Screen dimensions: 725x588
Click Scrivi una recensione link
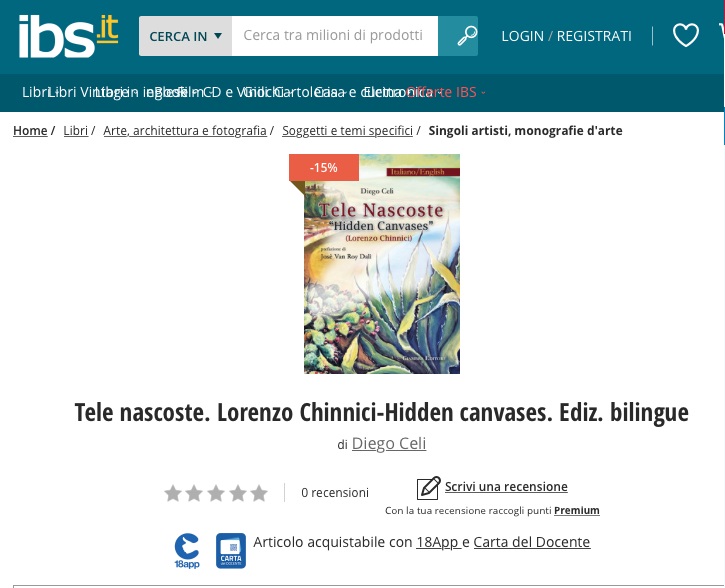[506, 487]
